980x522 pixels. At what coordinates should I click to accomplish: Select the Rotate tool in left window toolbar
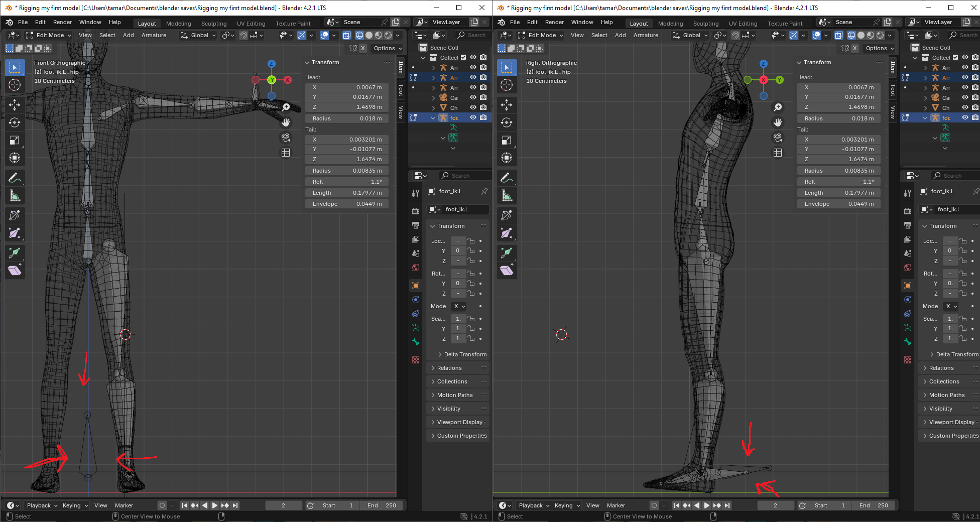pyautogui.click(x=15, y=122)
